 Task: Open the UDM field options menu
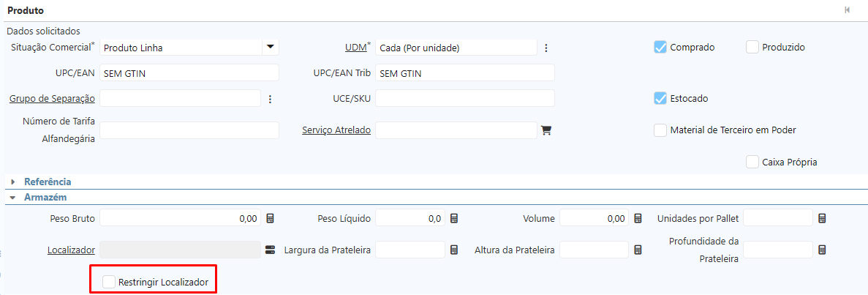click(546, 48)
